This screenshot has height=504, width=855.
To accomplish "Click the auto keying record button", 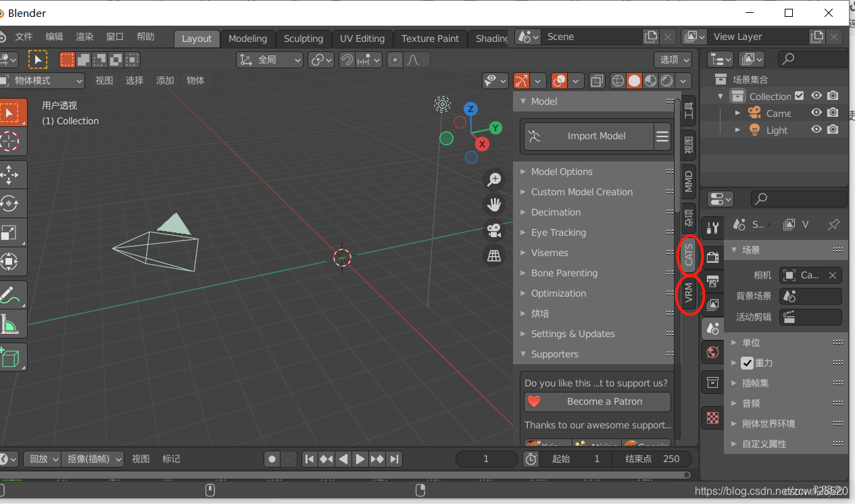I will (x=272, y=459).
